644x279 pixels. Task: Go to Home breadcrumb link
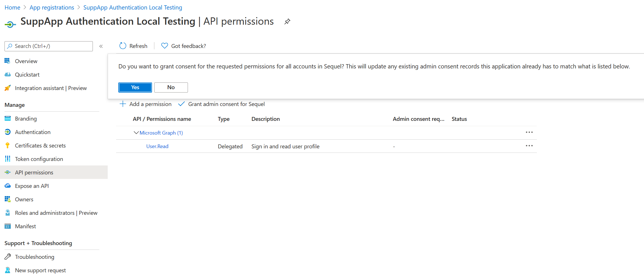pos(12,8)
